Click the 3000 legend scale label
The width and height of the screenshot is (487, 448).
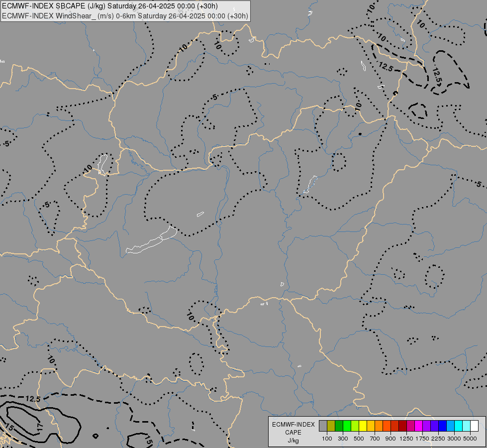(454, 439)
